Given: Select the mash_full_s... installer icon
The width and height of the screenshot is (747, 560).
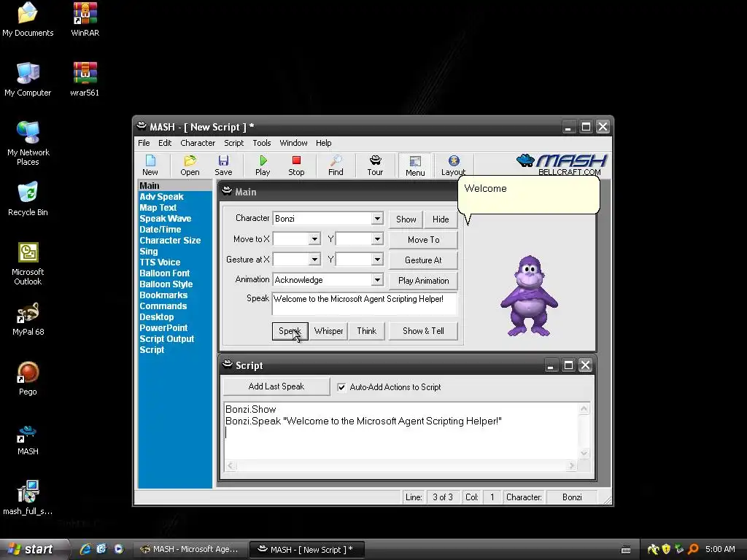Looking at the screenshot, I should point(28,497).
